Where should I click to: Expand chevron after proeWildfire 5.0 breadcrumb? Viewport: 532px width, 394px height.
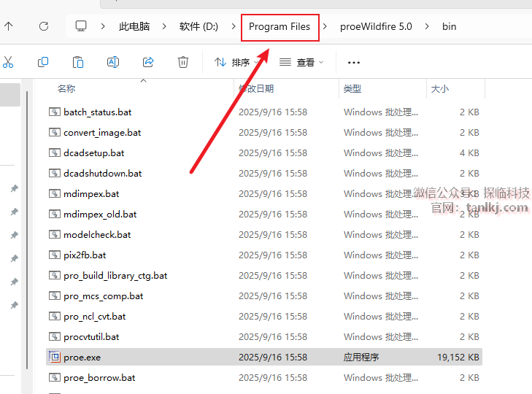click(x=427, y=26)
